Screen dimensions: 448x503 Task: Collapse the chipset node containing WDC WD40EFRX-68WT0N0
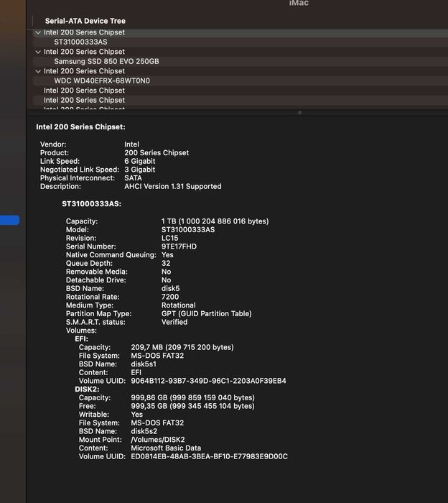(x=38, y=71)
